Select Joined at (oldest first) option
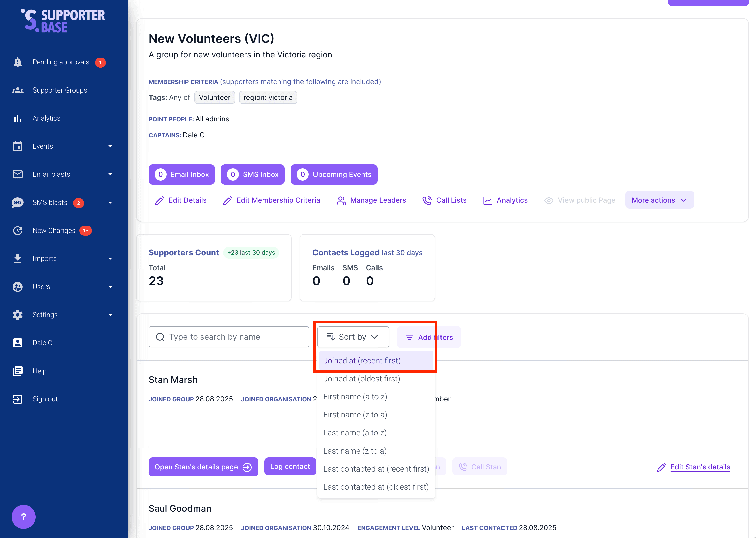The height and width of the screenshot is (538, 756). tap(361, 379)
